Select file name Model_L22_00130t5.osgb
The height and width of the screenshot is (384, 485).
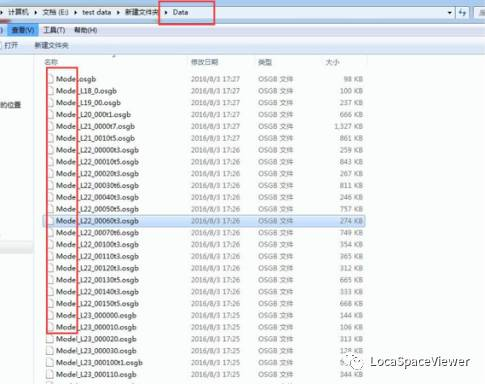97,280
